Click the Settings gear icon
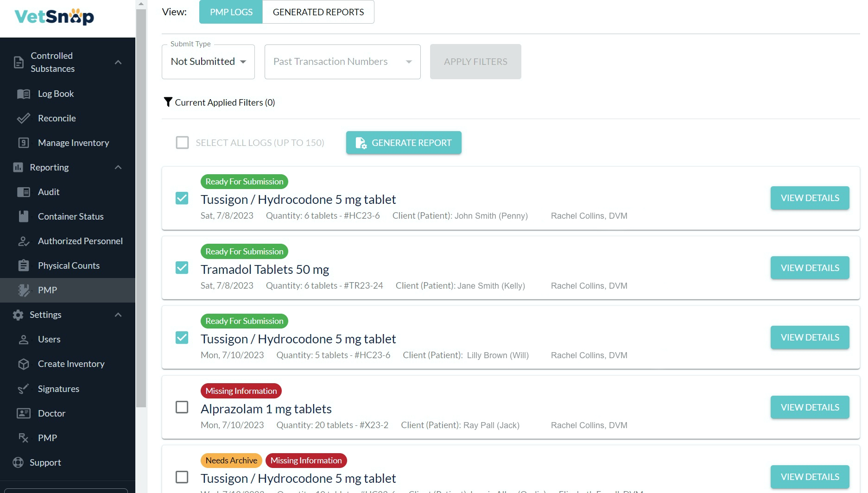Viewport: 868px width, 493px height. [18, 315]
